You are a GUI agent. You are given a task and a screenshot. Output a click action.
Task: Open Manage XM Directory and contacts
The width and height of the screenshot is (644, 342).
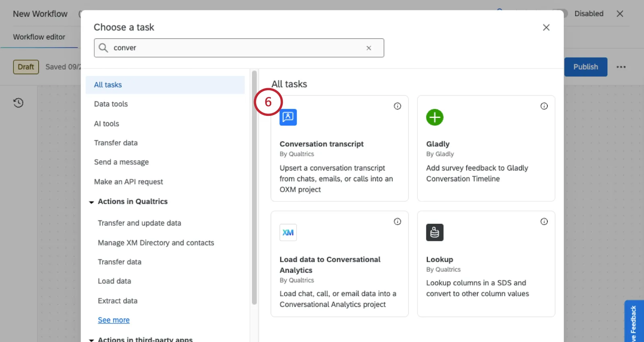(x=156, y=243)
